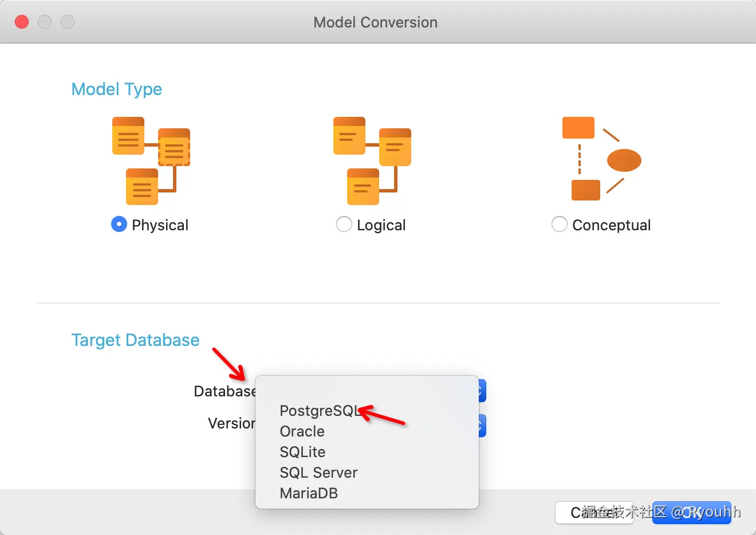Confirm with the blue OK button
Screen dimensions: 756x535
tap(692, 513)
